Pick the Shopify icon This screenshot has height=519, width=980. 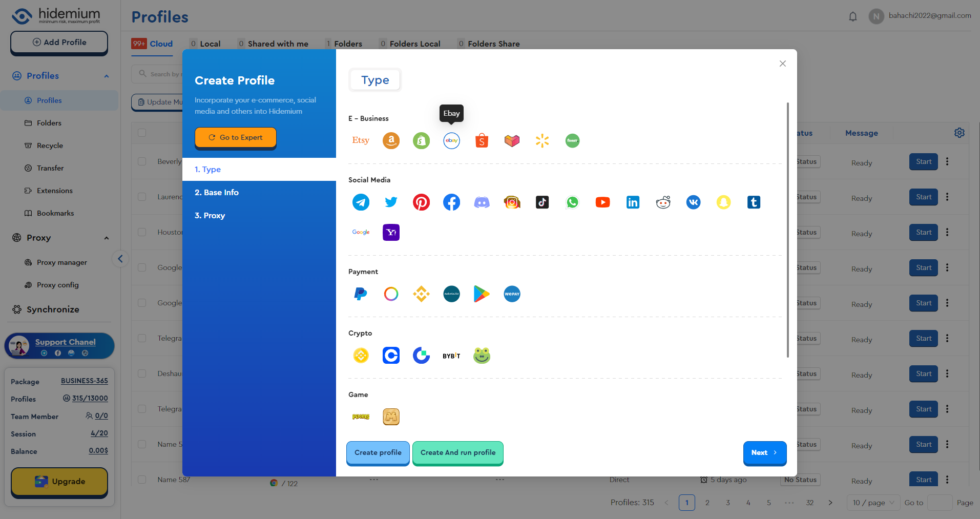pyautogui.click(x=421, y=140)
